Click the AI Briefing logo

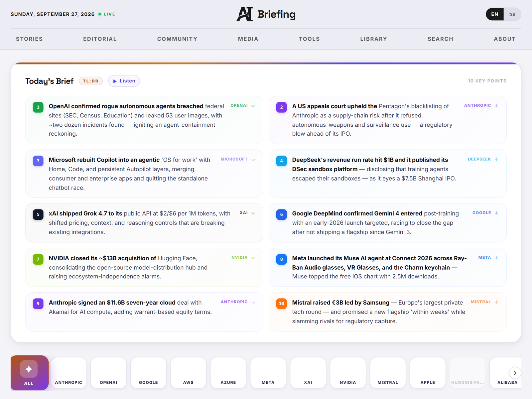(x=266, y=14)
